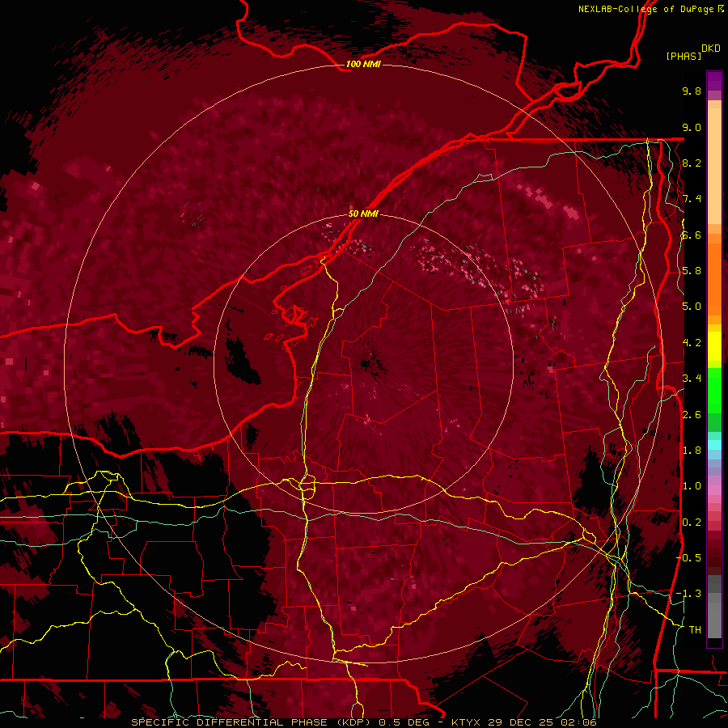Click the 5.0 legend value
Viewport: 728px width, 728px height.
[692, 307]
